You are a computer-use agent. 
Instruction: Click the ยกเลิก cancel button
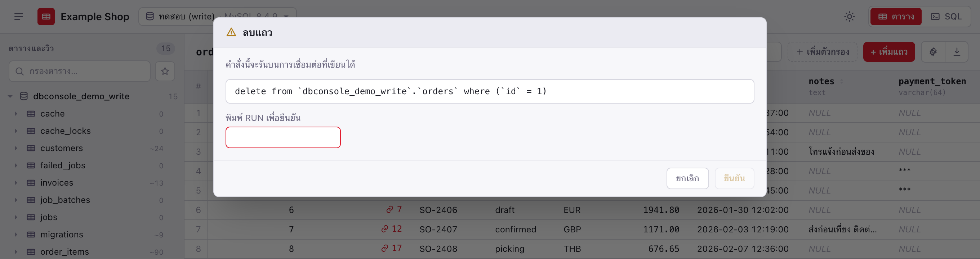click(x=687, y=178)
